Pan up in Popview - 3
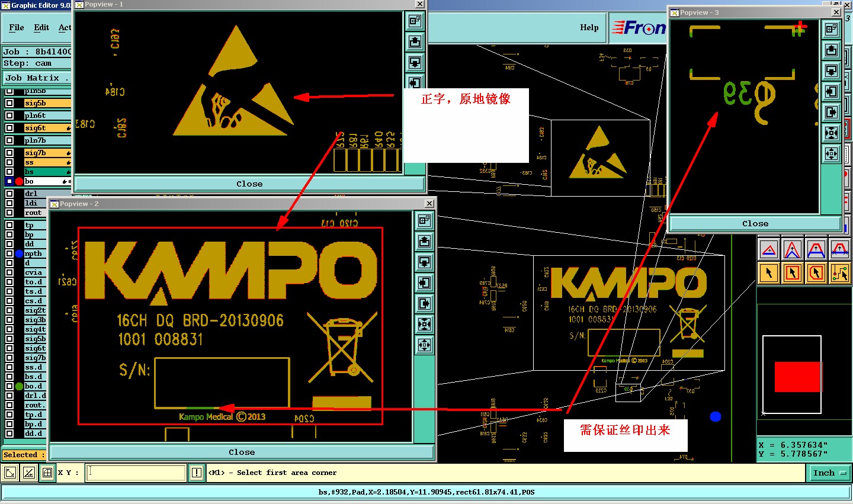The width and height of the screenshot is (853, 504). pyautogui.click(x=832, y=50)
